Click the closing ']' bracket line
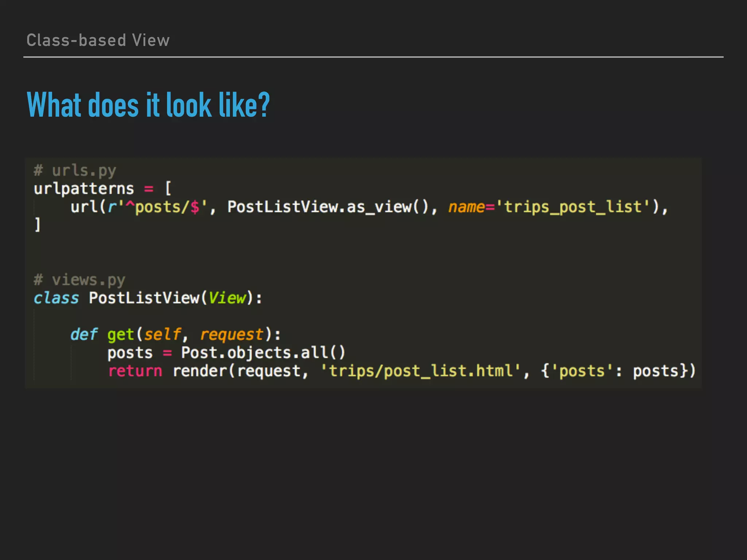The height and width of the screenshot is (560, 747). pos(37,225)
